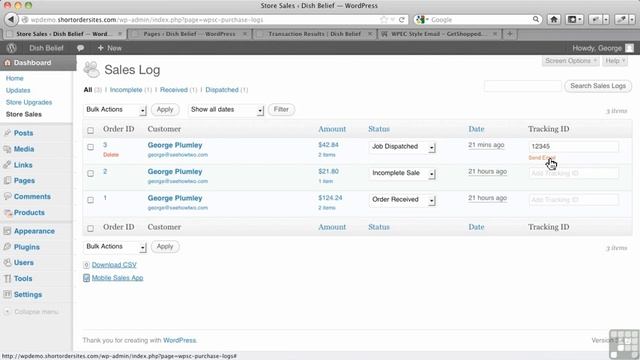Open the comments bubble icon in admin bar

[80, 48]
